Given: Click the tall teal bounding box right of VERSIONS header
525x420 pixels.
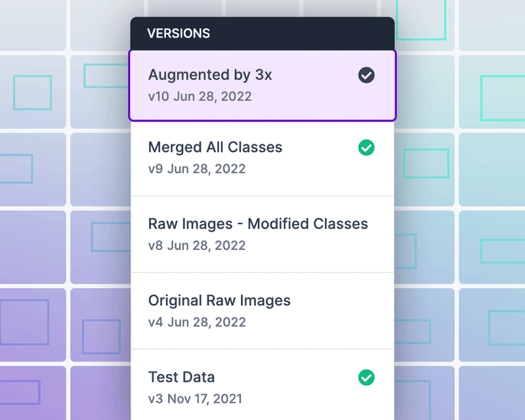Looking at the screenshot, I should (421, 20).
